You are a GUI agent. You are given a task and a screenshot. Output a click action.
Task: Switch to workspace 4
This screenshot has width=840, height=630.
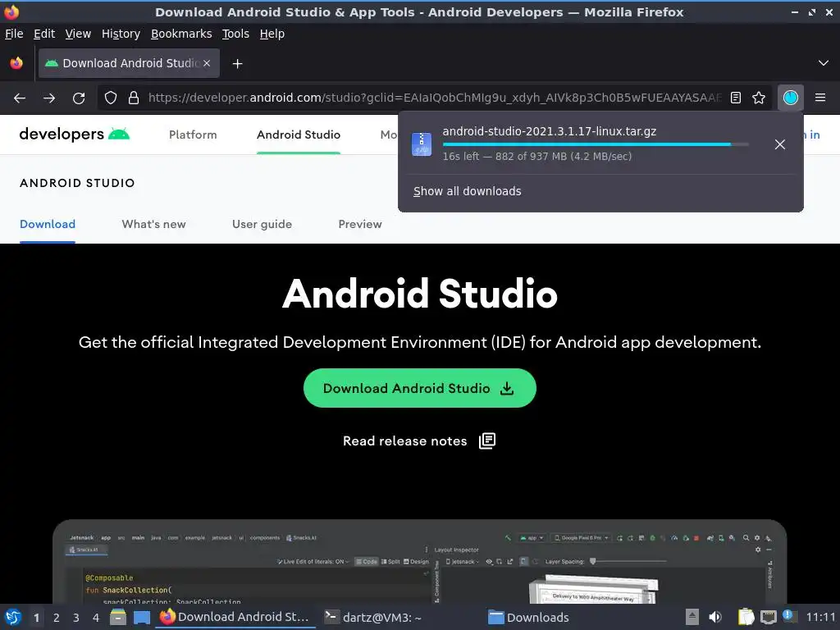click(x=96, y=618)
